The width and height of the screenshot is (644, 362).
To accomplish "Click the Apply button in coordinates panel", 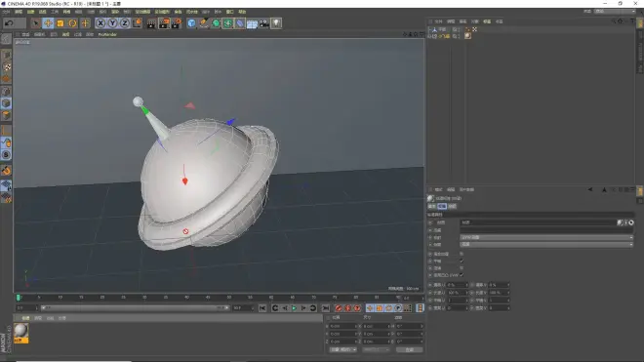I will [x=409, y=349].
